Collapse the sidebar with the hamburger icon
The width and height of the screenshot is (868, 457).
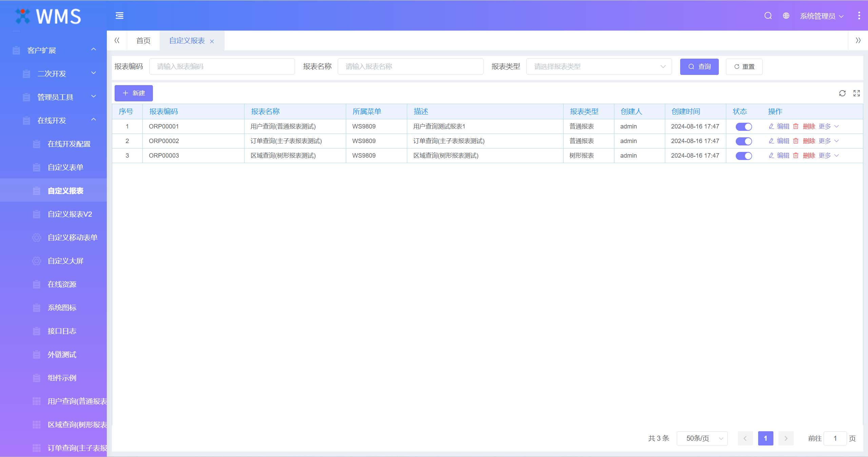click(119, 16)
